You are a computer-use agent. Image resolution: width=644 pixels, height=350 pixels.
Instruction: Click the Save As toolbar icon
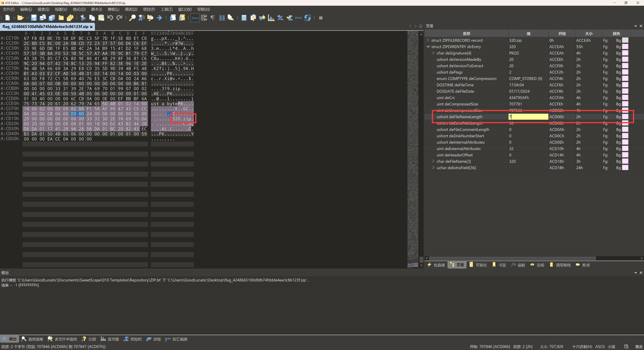coord(43,18)
